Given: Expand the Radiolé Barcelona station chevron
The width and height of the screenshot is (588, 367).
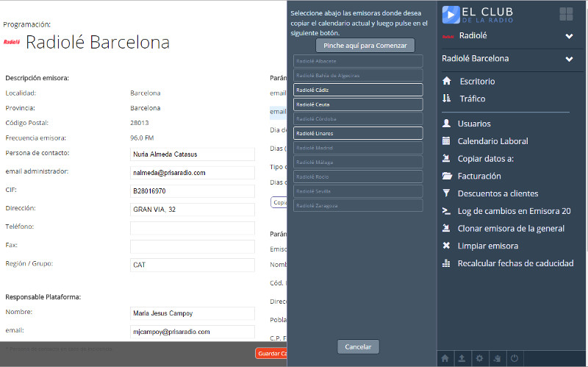Looking at the screenshot, I should [569, 59].
